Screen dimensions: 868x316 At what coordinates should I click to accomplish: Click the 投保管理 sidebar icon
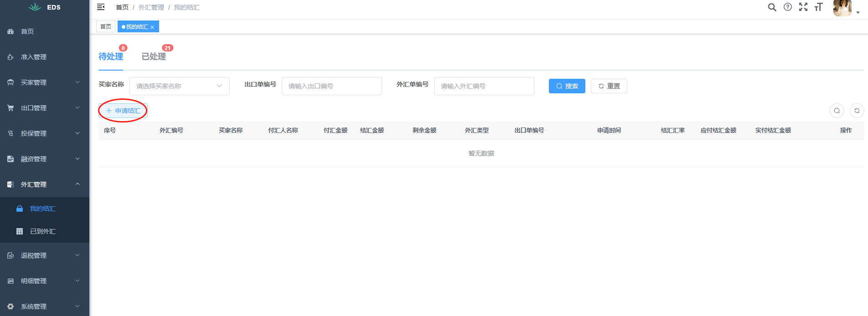pos(10,133)
